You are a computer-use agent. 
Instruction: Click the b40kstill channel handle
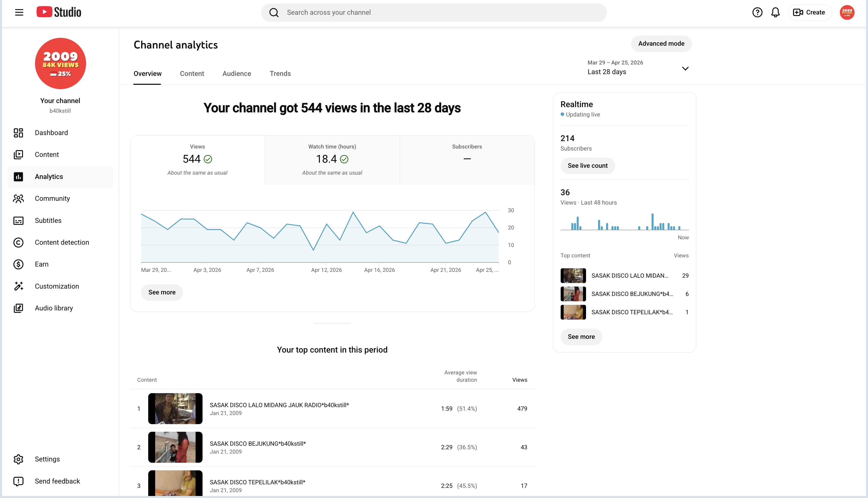point(60,111)
